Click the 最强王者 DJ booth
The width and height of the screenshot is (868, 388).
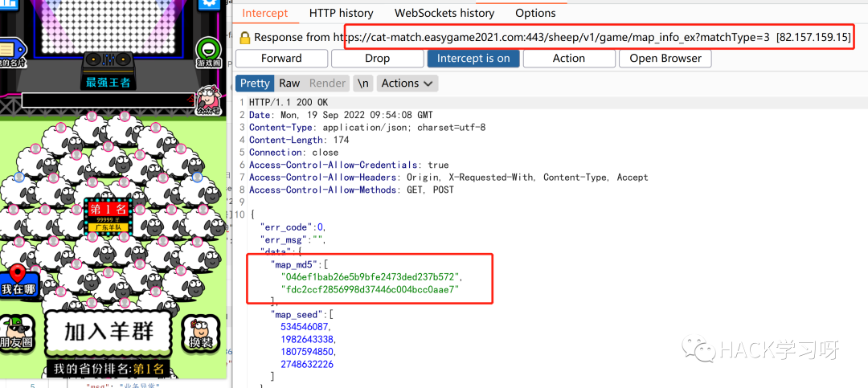tap(108, 71)
